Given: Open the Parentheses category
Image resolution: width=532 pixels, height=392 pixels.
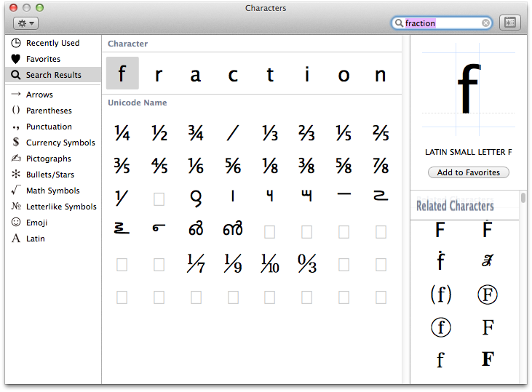Looking at the screenshot, I should [49, 111].
